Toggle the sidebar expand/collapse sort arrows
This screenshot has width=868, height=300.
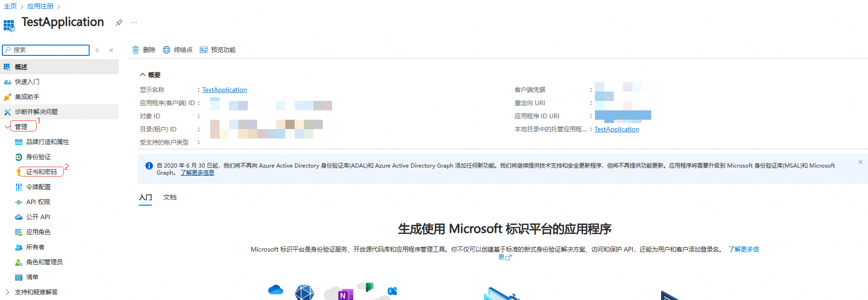click(97, 50)
